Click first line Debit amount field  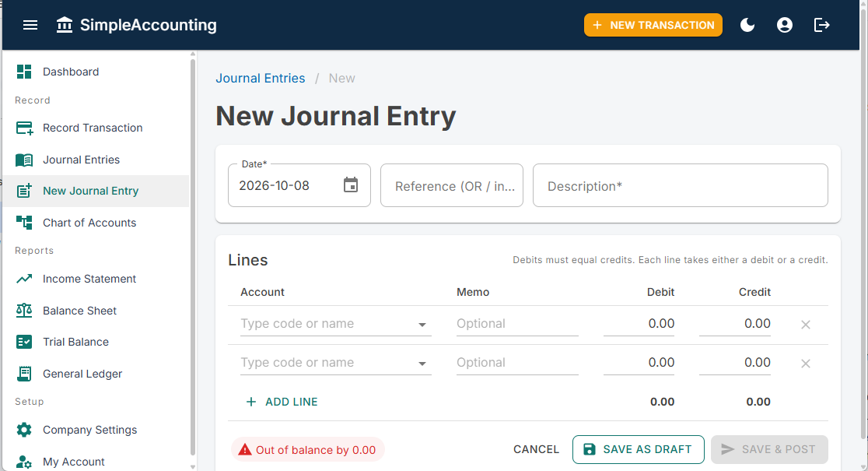click(x=639, y=324)
